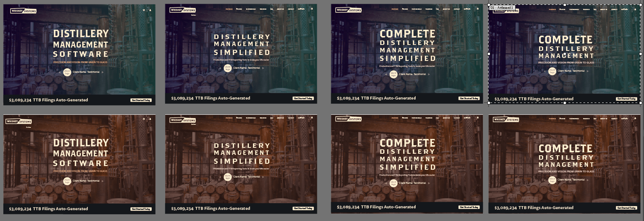Click Pricing nav link in brown 'Complete…Simplified' mockup
The image size is (644, 221).
point(405,118)
